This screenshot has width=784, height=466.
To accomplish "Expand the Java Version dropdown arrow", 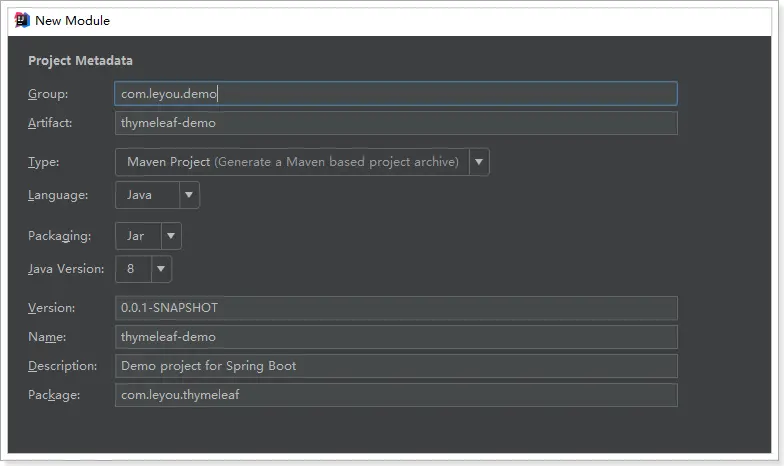I will coord(161,269).
